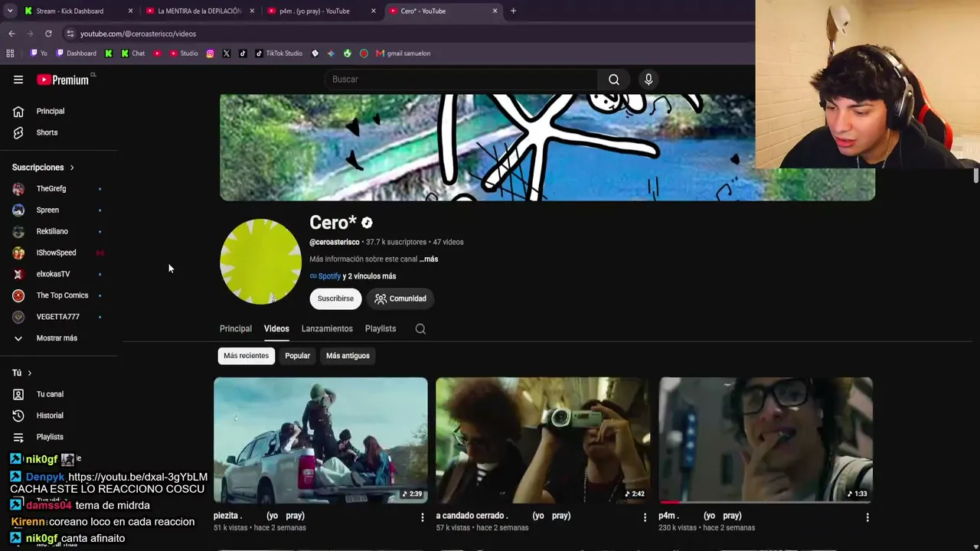
Task: Go back to the previous page
Action: (11, 34)
